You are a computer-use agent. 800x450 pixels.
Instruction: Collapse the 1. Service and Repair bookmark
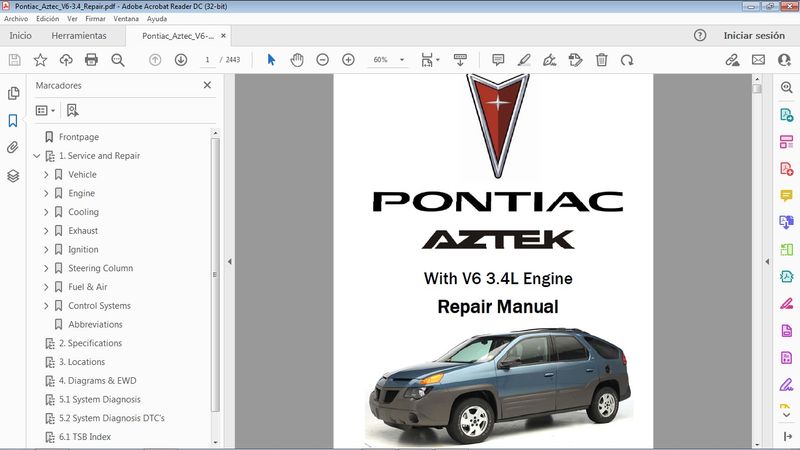tap(37, 156)
